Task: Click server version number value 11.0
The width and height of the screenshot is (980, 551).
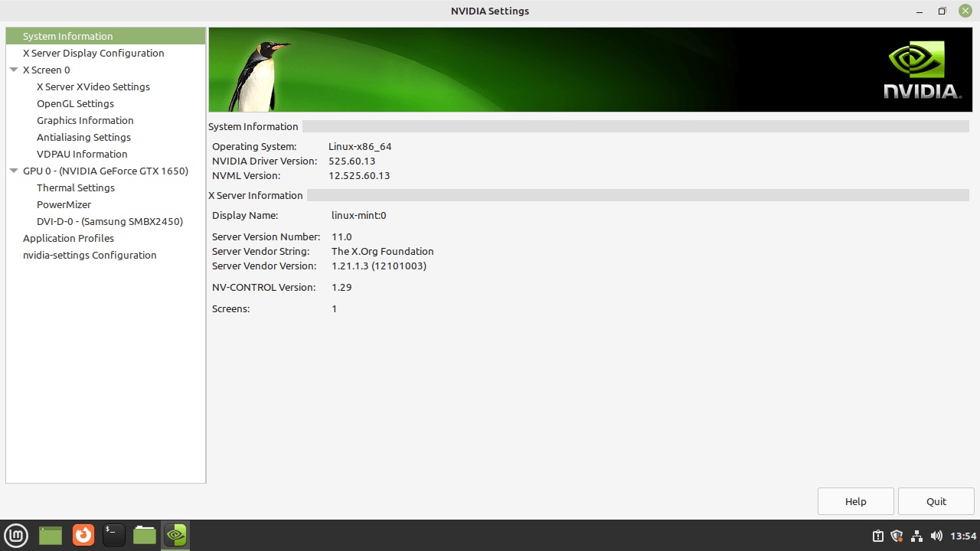Action: (341, 236)
